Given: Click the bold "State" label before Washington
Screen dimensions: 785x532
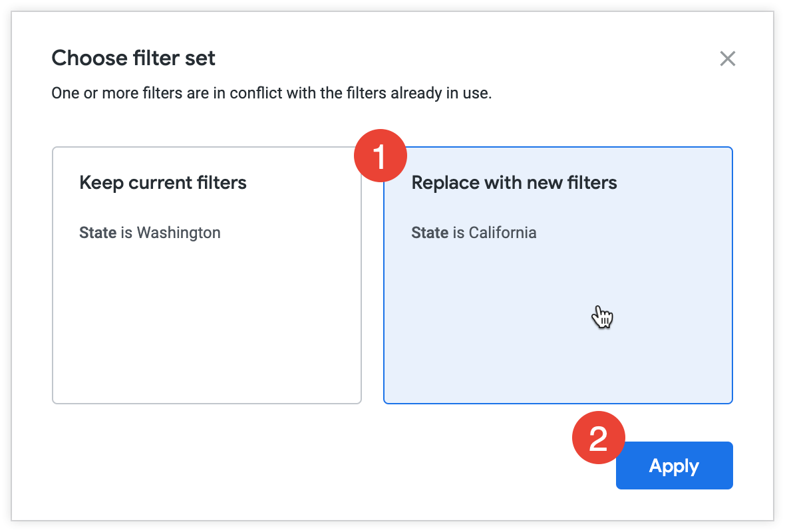Looking at the screenshot, I should 98,233.
